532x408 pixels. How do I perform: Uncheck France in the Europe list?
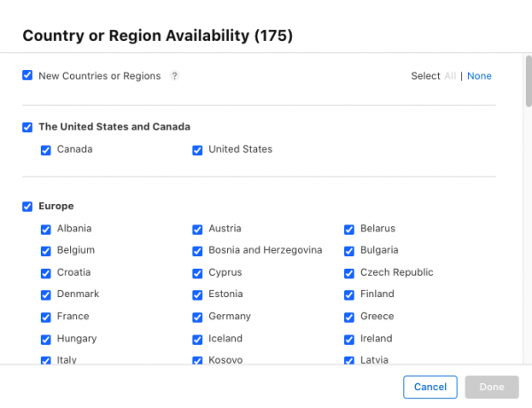coord(46,317)
